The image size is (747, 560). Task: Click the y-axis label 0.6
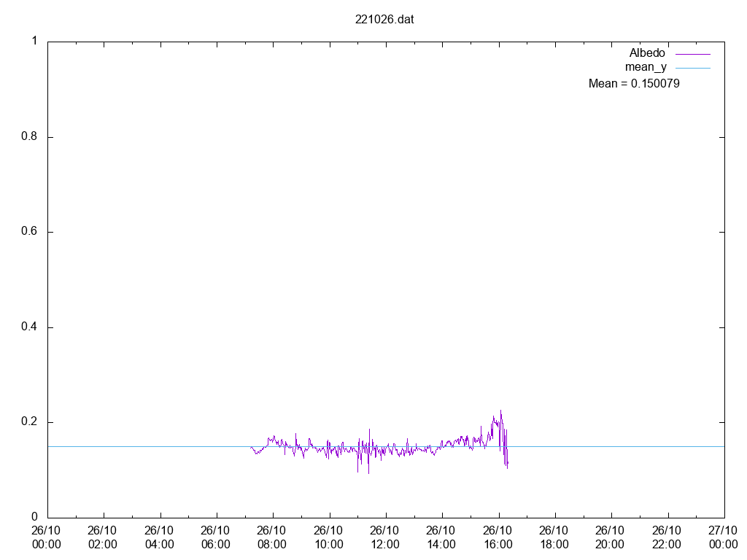tap(29, 231)
